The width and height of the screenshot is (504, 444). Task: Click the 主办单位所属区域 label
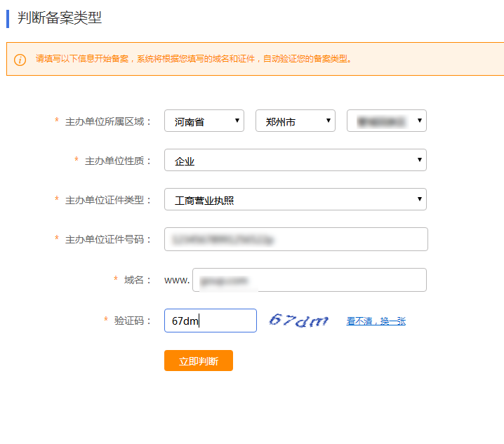coord(108,121)
